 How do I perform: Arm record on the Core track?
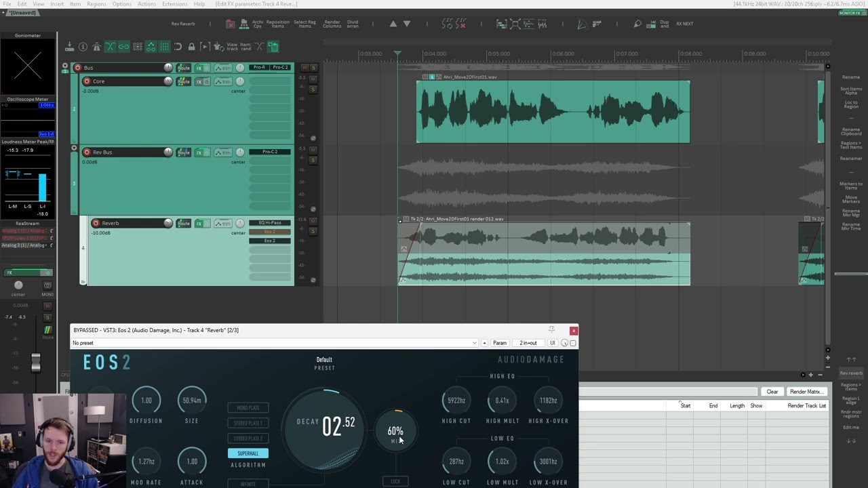87,81
